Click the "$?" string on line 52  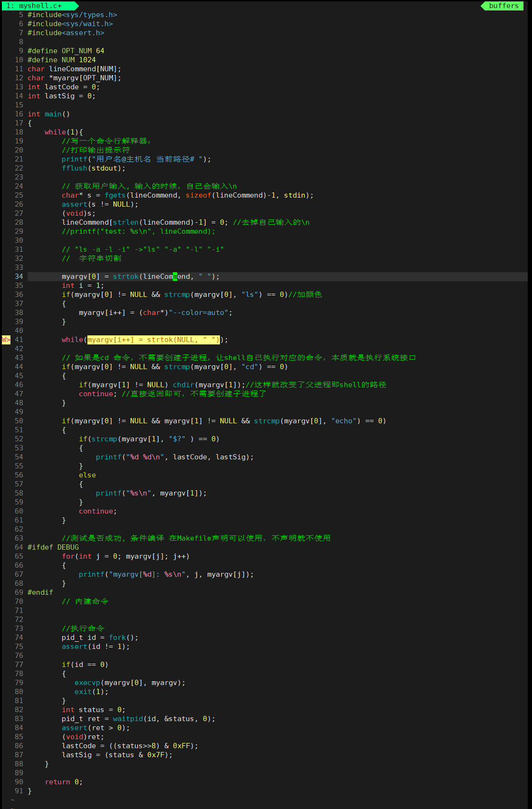(x=177, y=439)
